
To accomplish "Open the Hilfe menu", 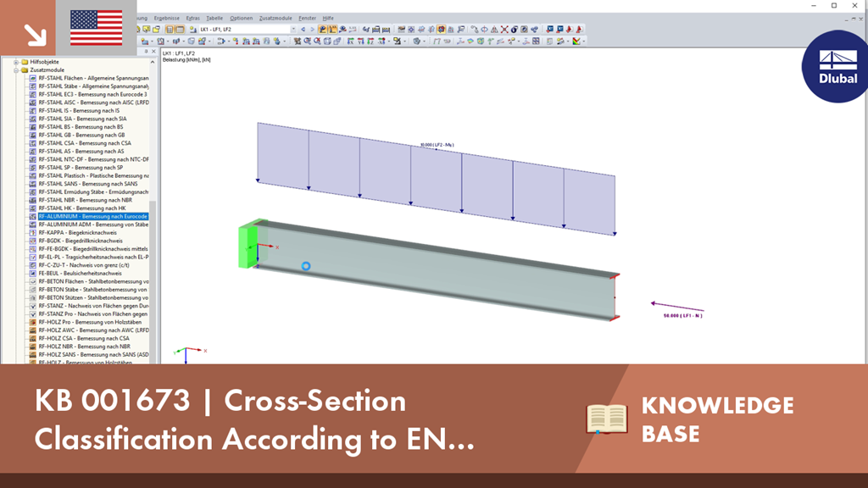I will pyautogui.click(x=328, y=19).
